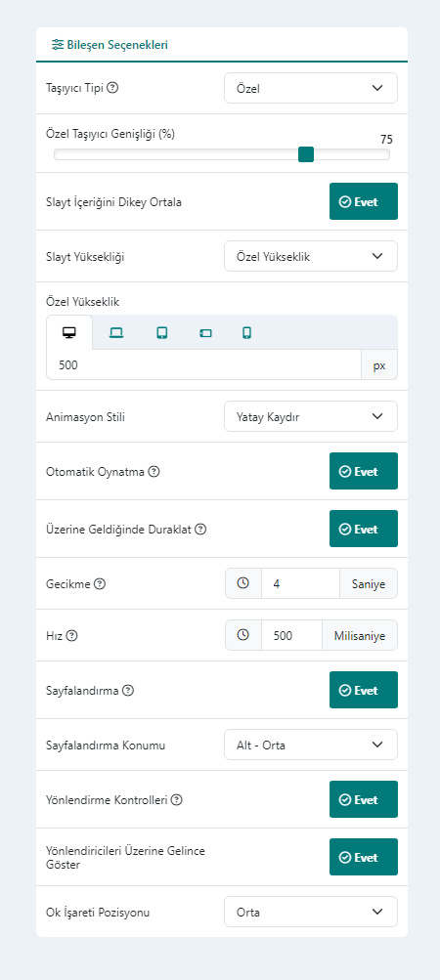Click help icon next to Gecikme

[x=100, y=583]
